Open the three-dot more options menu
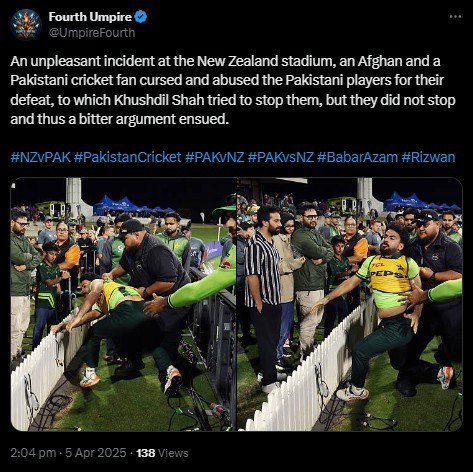The image size is (473, 472). coord(455,16)
